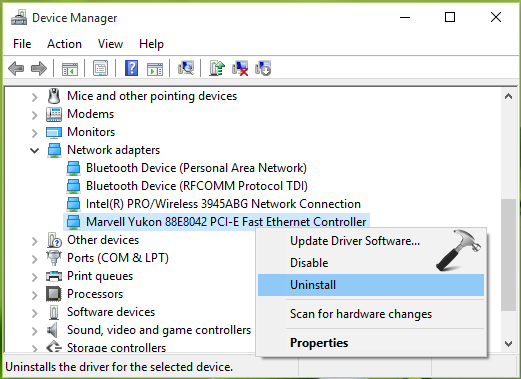
Task: Click Properties in the context menu
Action: (319, 343)
